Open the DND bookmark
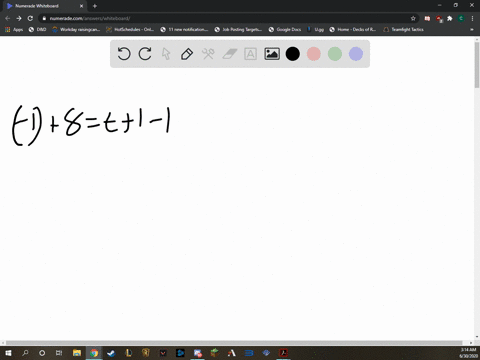Screen dimensions: 480x360 pyautogui.click(x=37, y=29)
